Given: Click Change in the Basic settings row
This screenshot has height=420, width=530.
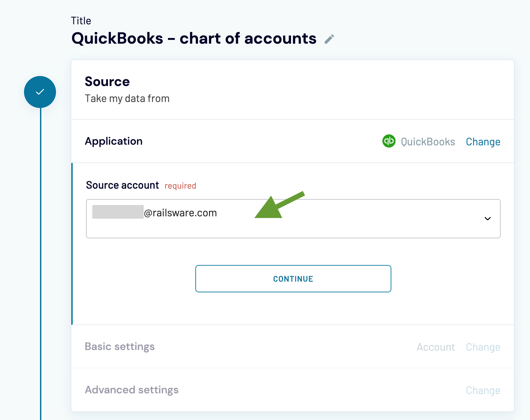Looking at the screenshot, I should tap(483, 347).
